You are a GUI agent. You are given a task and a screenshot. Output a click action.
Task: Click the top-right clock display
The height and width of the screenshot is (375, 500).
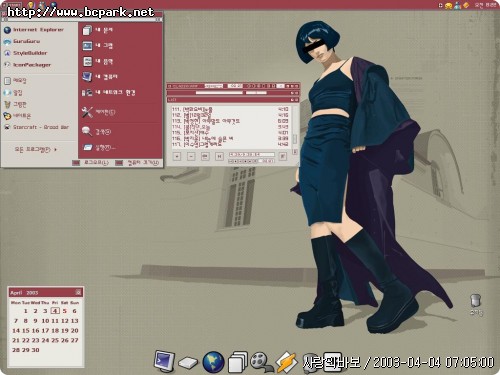tap(485, 5)
